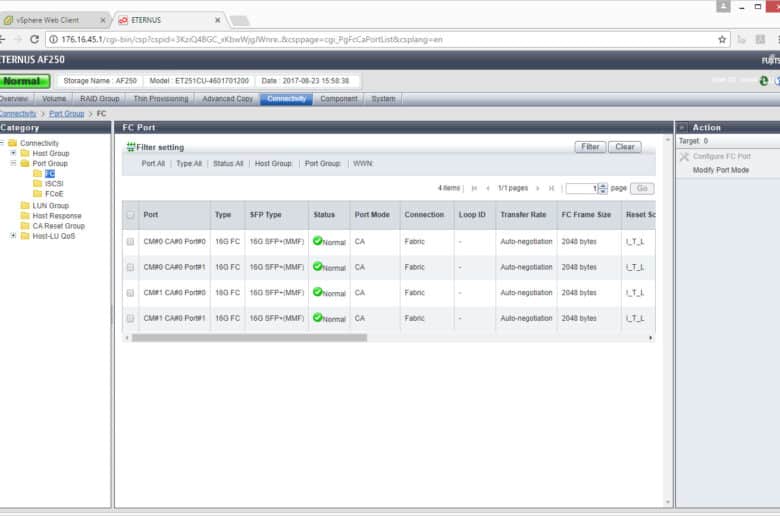
Task: Tick the select-all checkbox in table header
Action: (x=130, y=215)
